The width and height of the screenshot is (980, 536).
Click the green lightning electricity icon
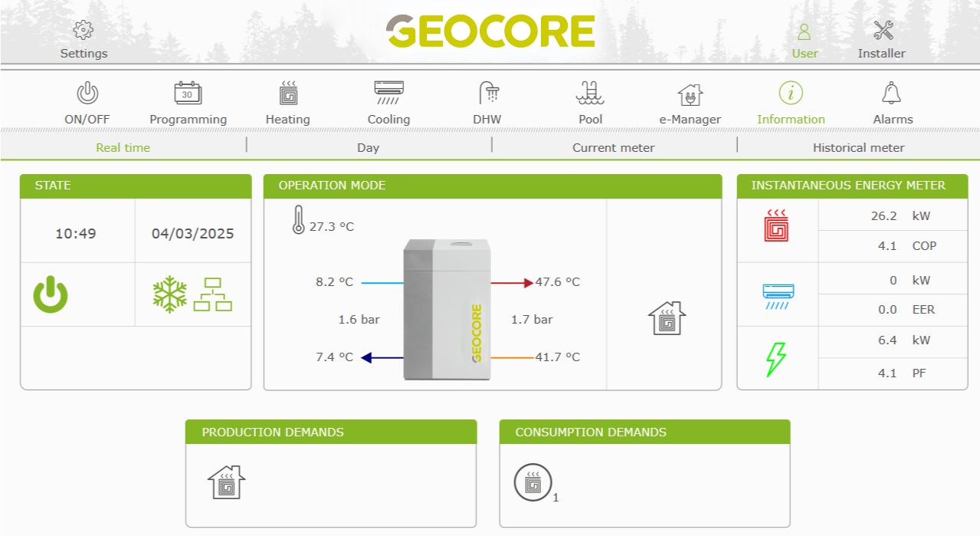coord(777,358)
